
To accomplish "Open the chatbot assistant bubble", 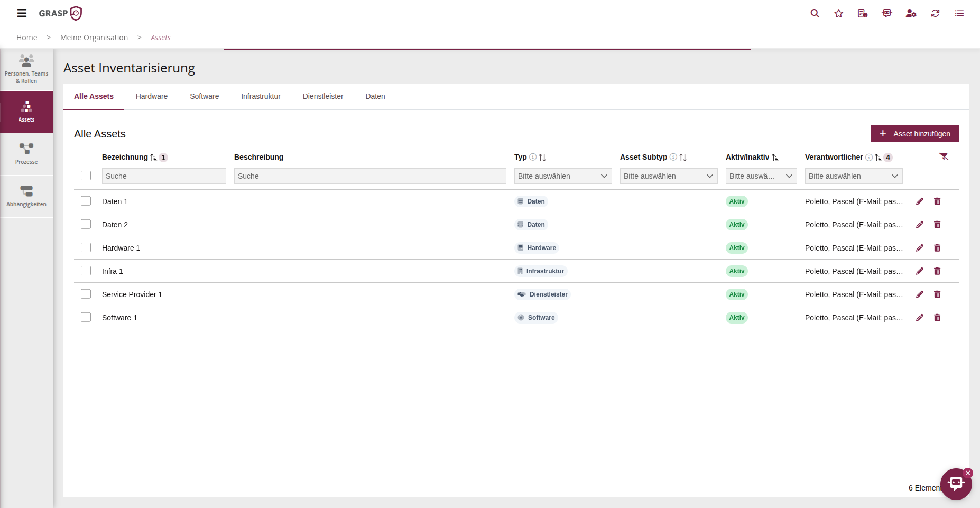I will (956, 484).
